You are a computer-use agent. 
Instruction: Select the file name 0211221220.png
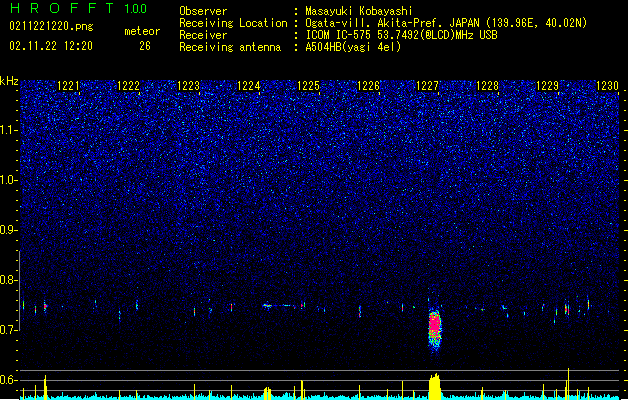click(51, 26)
